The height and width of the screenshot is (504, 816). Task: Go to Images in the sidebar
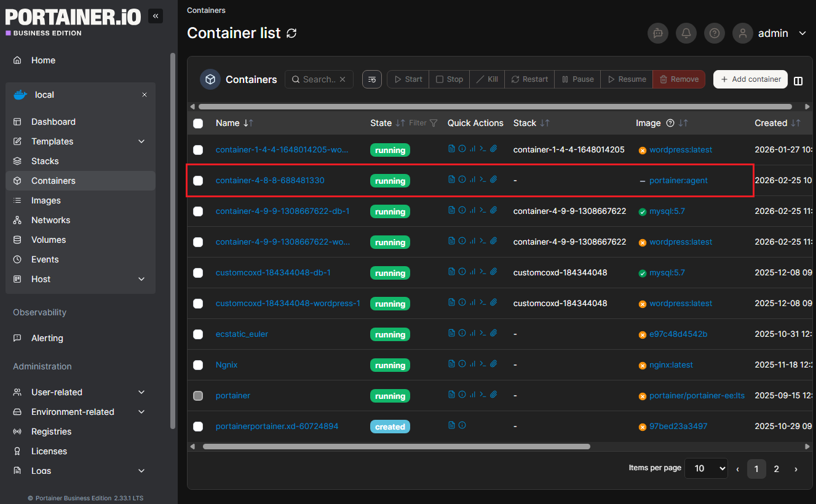(x=46, y=200)
